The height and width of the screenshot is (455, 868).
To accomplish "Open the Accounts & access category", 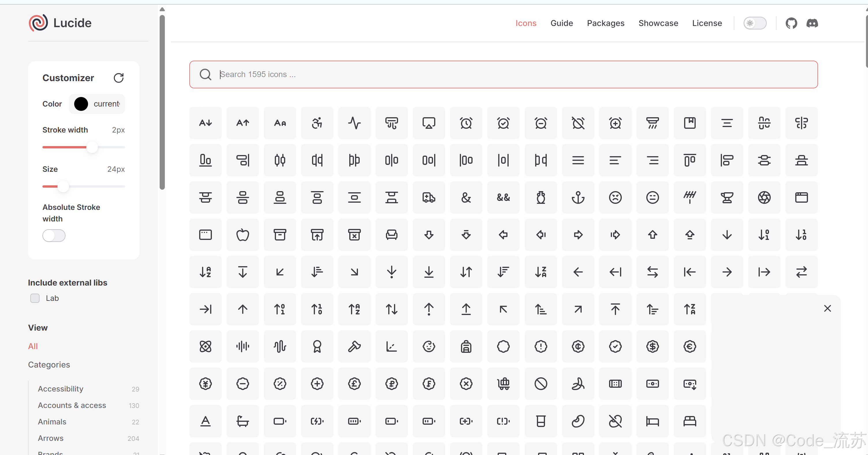I will 72,405.
